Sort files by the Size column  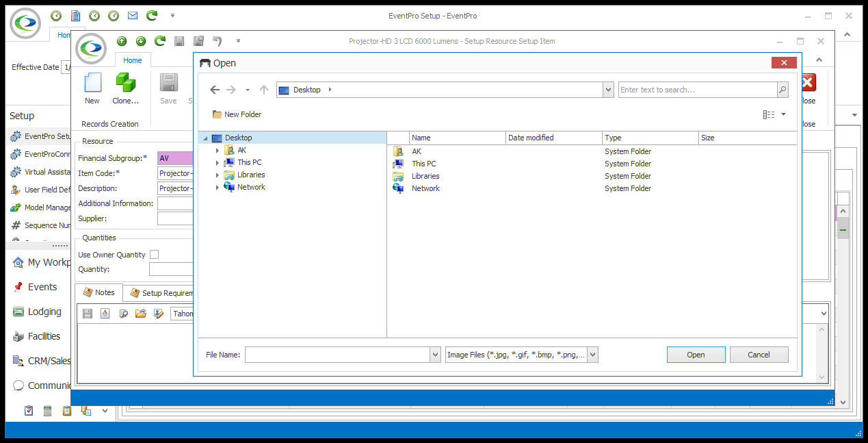coord(748,138)
